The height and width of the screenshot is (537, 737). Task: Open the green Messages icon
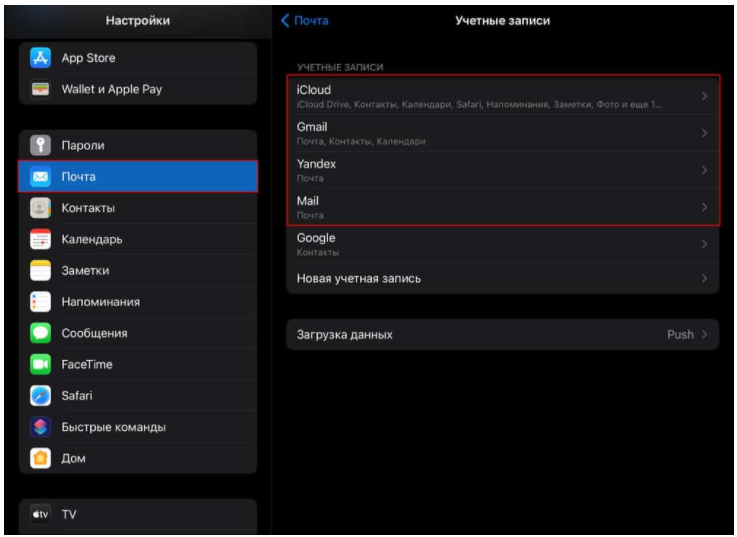(40, 333)
